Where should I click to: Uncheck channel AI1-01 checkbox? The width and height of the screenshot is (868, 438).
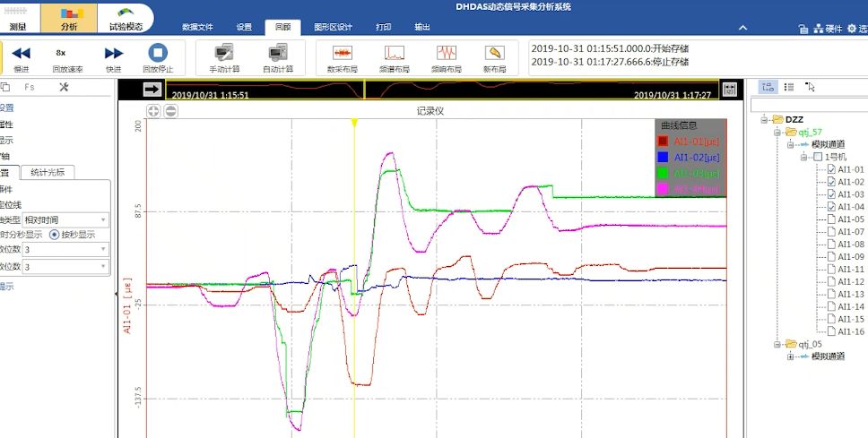coord(831,169)
